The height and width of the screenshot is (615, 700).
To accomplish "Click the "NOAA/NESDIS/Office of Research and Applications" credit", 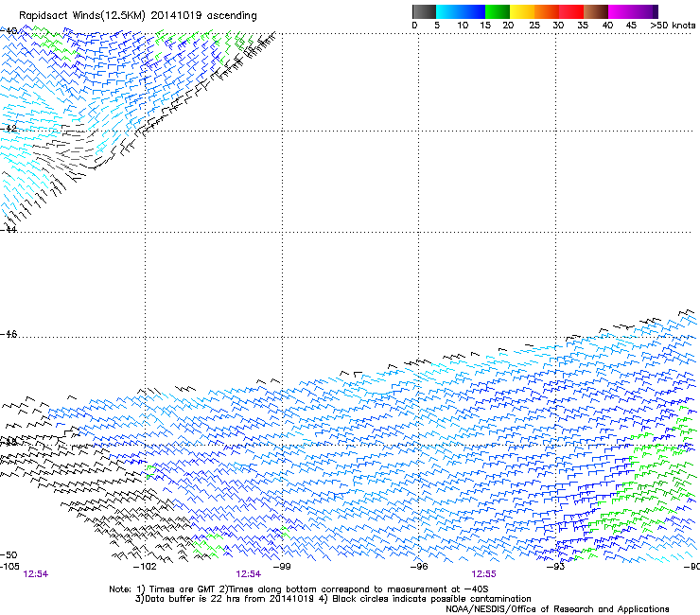I will click(557, 609).
